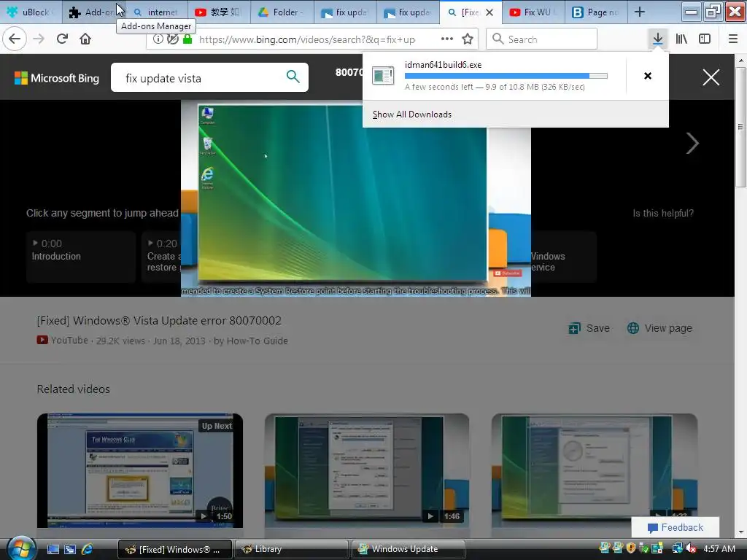Click the video title 'Windows Vista Update error 80070002'
747x560 pixels.
[x=159, y=321]
